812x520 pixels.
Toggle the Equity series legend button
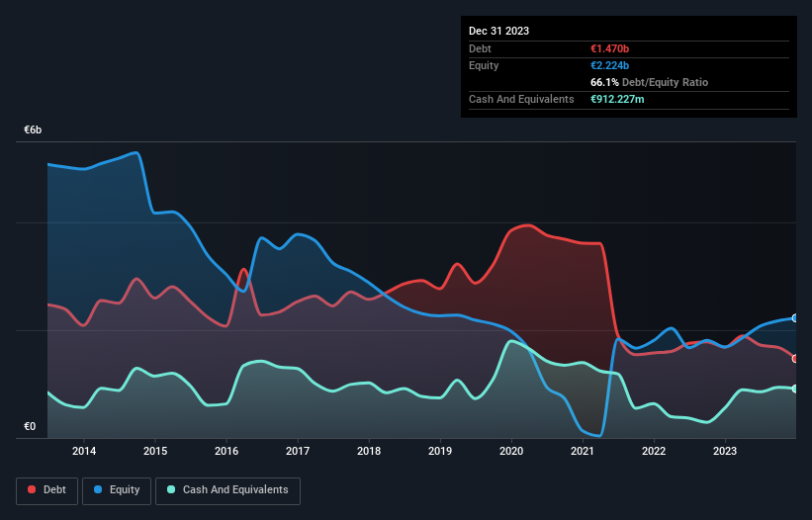(x=117, y=490)
